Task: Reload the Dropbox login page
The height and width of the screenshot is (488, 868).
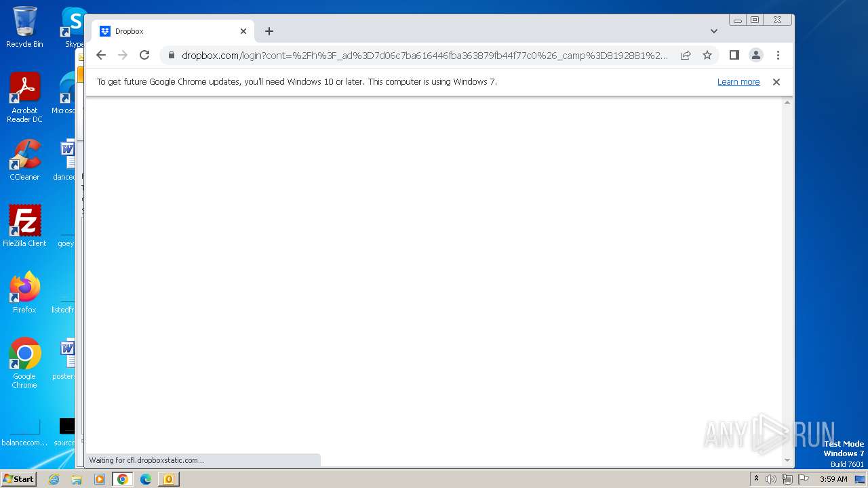Action: pyautogui.click(x=144, y=55)
